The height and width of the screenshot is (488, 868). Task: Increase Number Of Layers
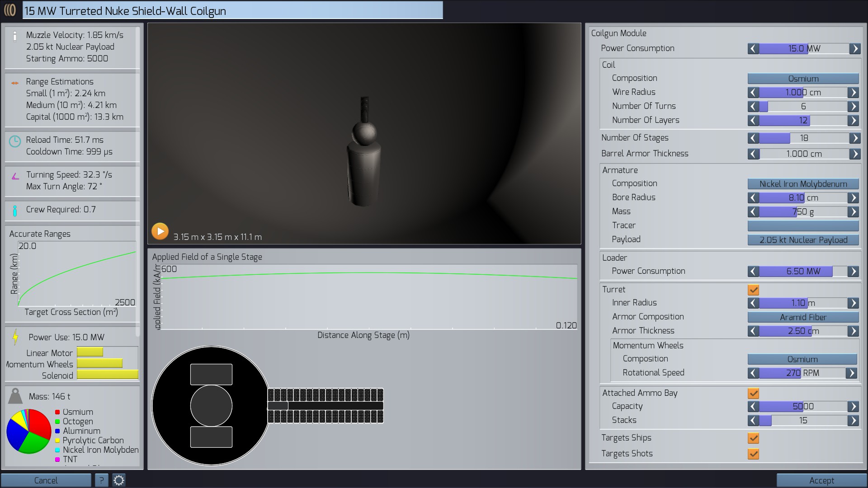[x=853, y=120]
